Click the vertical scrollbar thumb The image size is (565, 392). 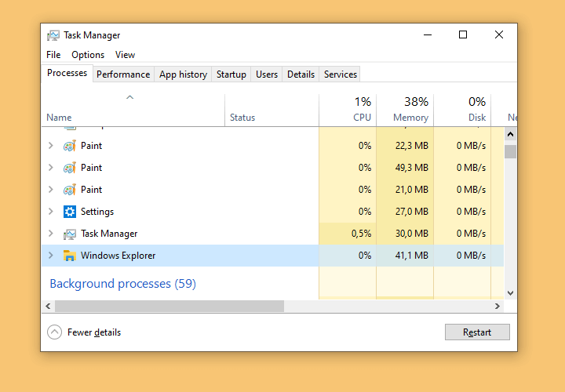pos(510,151)
